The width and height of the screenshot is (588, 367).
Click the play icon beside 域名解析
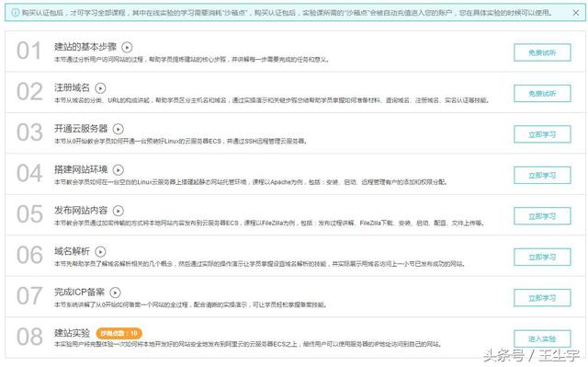click(x=100, y=251)
